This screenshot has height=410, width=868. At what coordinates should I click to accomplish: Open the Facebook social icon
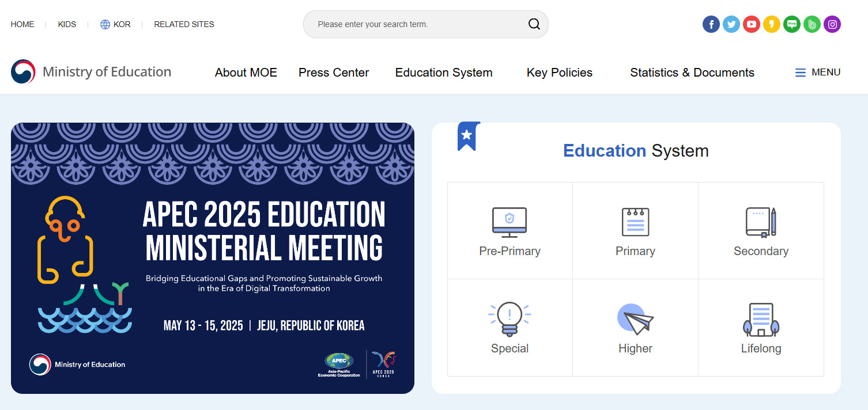point(711,24)
